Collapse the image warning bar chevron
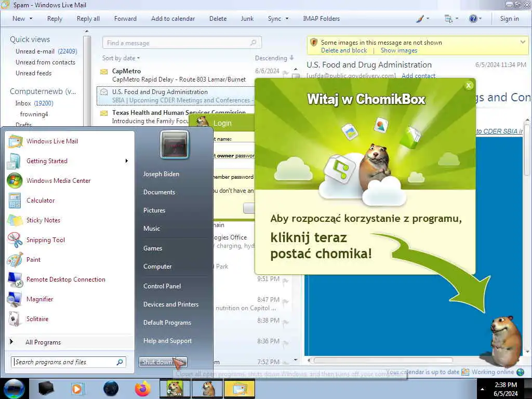This screenshot has width=532, height=399. click(x=523, y=42)
